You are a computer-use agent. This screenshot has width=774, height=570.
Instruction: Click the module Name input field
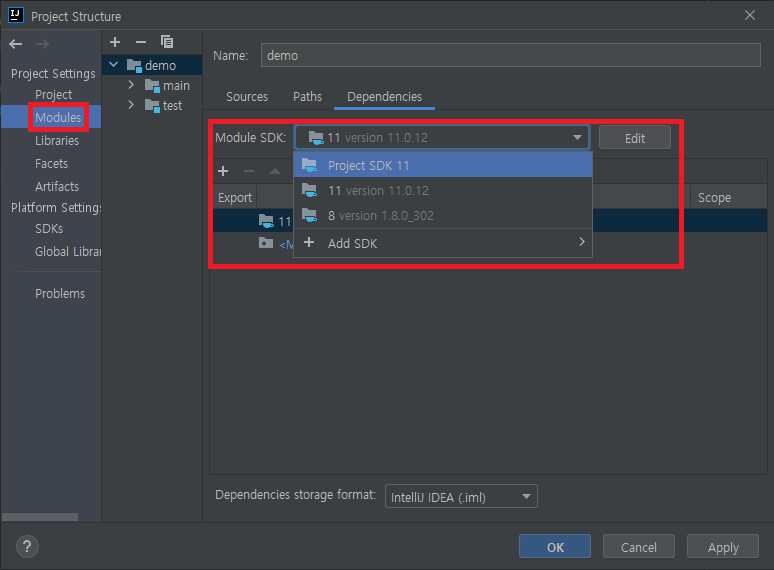pos(510,55)
